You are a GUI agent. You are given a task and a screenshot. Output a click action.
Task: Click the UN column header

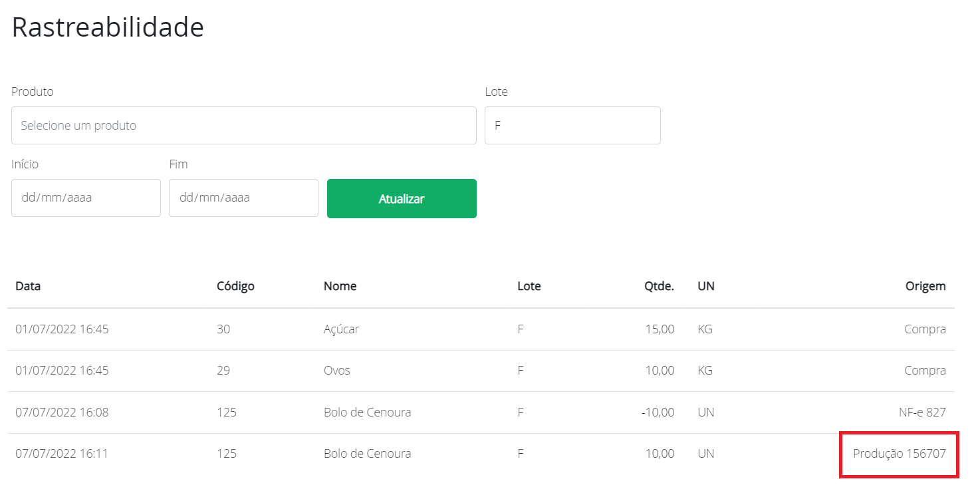pos(705,286)
